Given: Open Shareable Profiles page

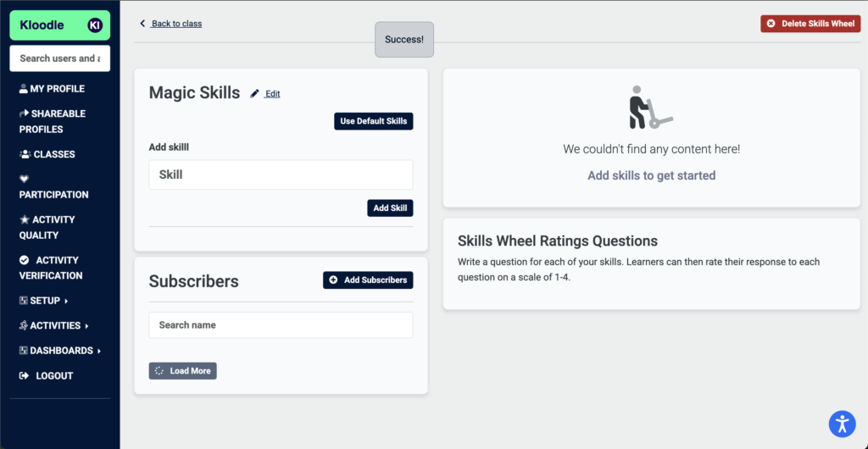Looking at the screenshot, I should 53,122.
